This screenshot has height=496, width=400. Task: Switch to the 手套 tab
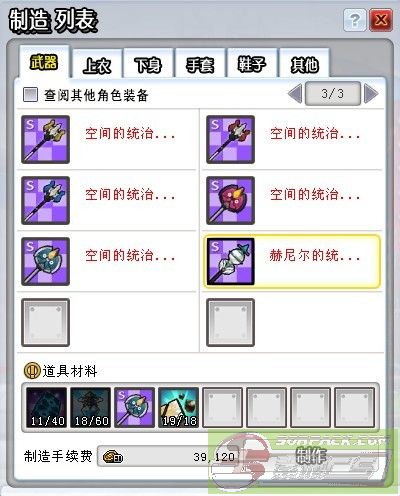(200, 64)
